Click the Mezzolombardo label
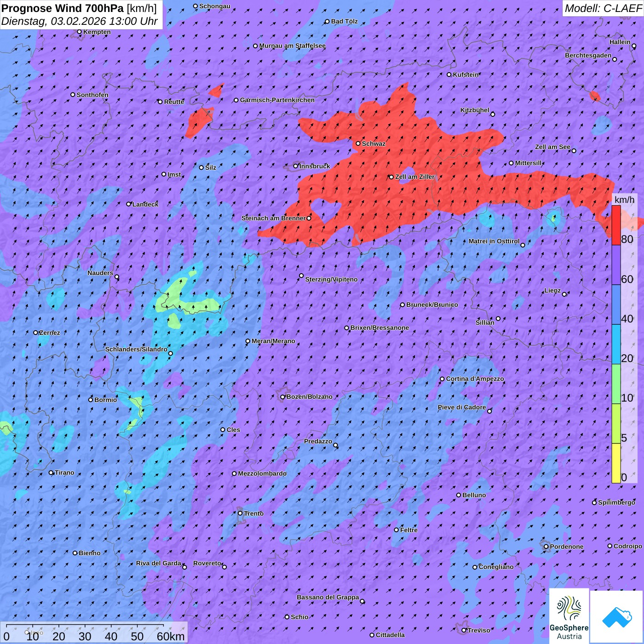The width and height of the screenshot is (644, 644). pos(262,473)
